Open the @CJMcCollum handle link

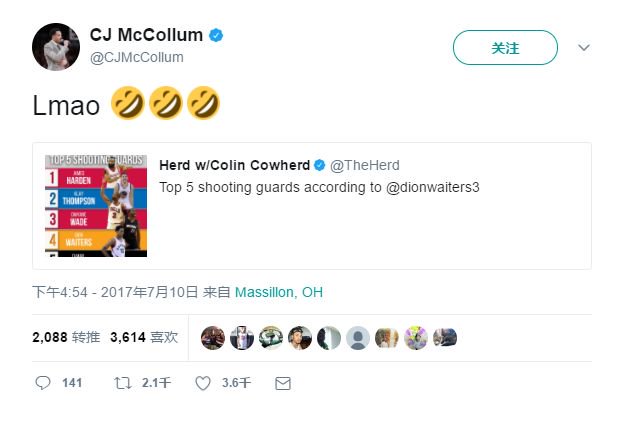point(137,57)
